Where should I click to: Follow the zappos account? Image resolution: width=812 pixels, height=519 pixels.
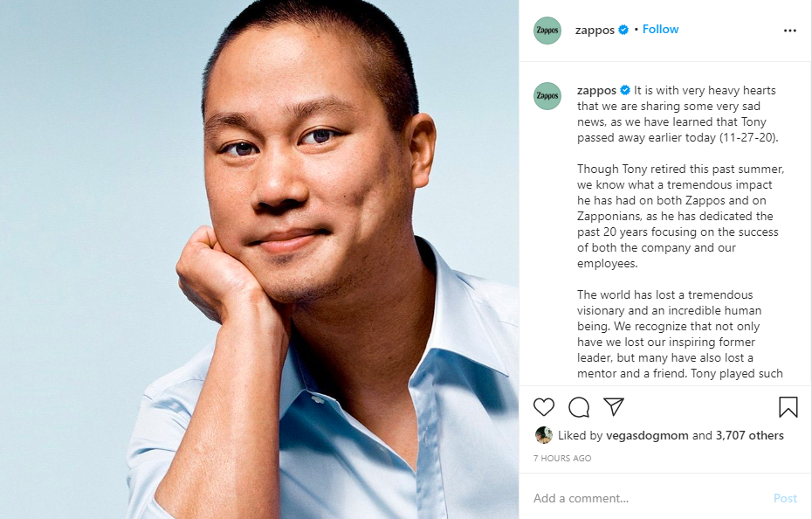[661, 30]
